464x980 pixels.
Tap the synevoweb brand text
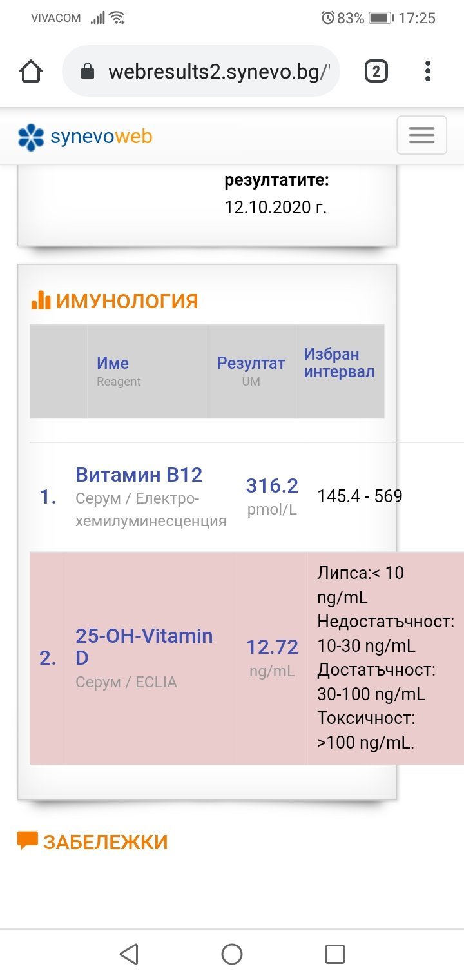point(101,137)
